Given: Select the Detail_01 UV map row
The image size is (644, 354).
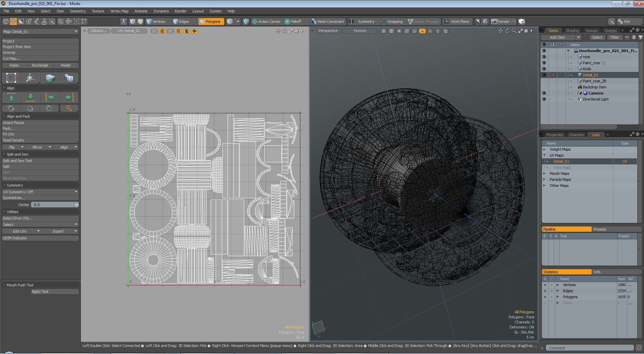Looking at the screenshot, I should (x=590, y=161).
